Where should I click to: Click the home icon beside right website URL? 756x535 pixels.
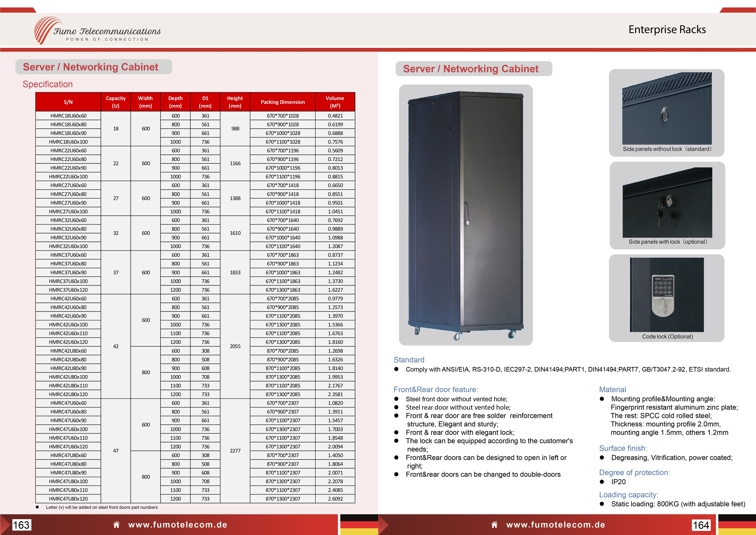494,524
